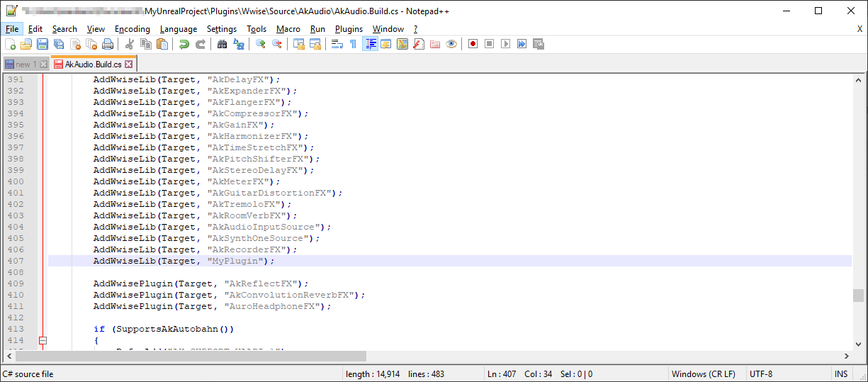Open the ? help menu

416,29
